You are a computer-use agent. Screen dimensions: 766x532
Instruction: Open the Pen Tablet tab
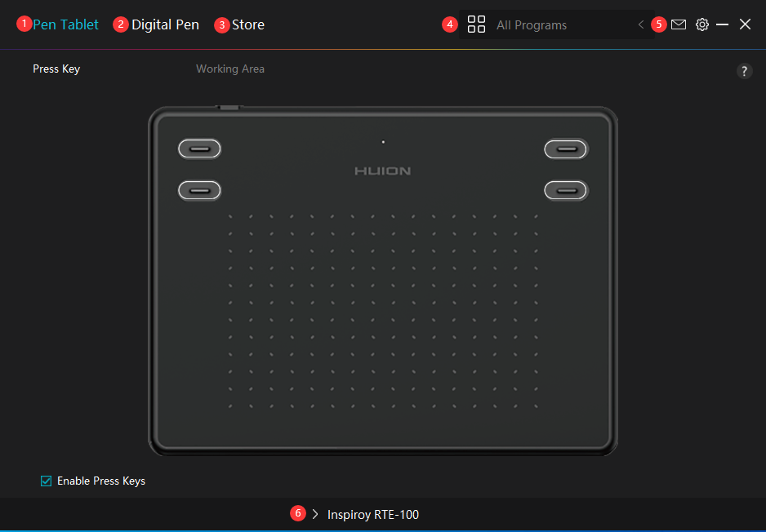click(x=65, y=24)
